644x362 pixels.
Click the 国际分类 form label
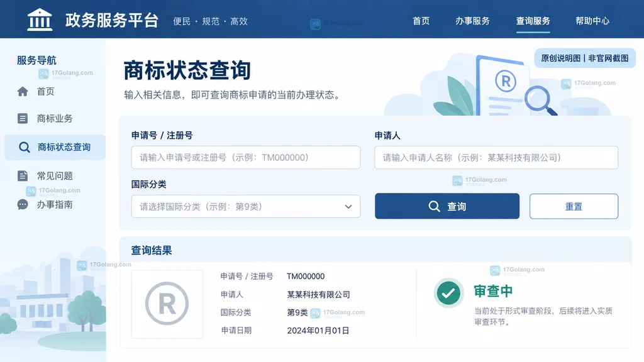coord(148,184)
